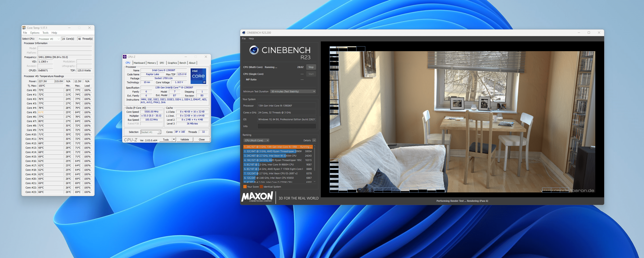Image resolution: width=644 pixels, height=258 pixels.
Task: Click the Cinebench app icon in title bar
Action: click(244, 33)
